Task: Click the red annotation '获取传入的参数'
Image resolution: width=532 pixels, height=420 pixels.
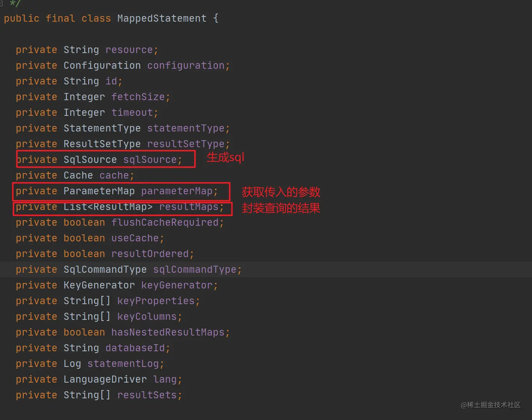Action: point(281,192)
